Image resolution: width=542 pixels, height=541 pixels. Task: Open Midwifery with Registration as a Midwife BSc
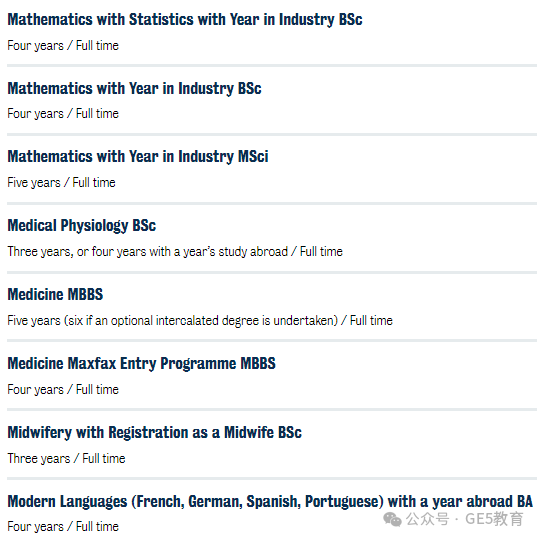pos(155,432)
